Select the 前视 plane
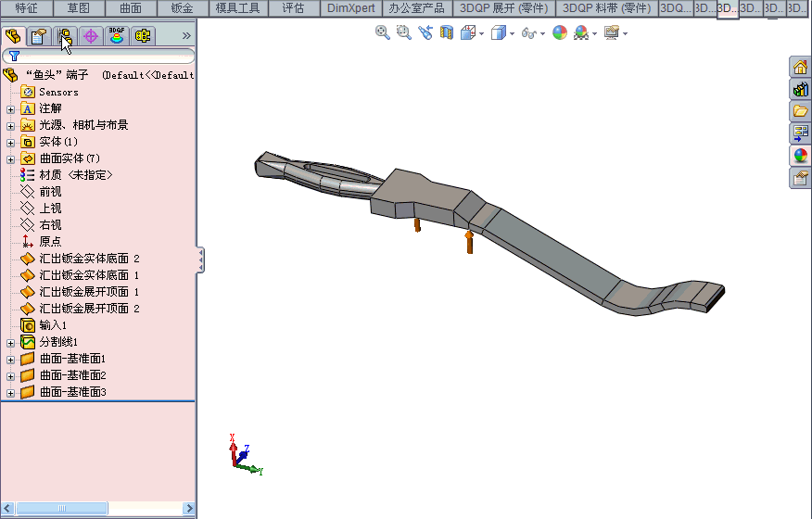This screenshot has width=812, height=519. (x=41, y=192)
